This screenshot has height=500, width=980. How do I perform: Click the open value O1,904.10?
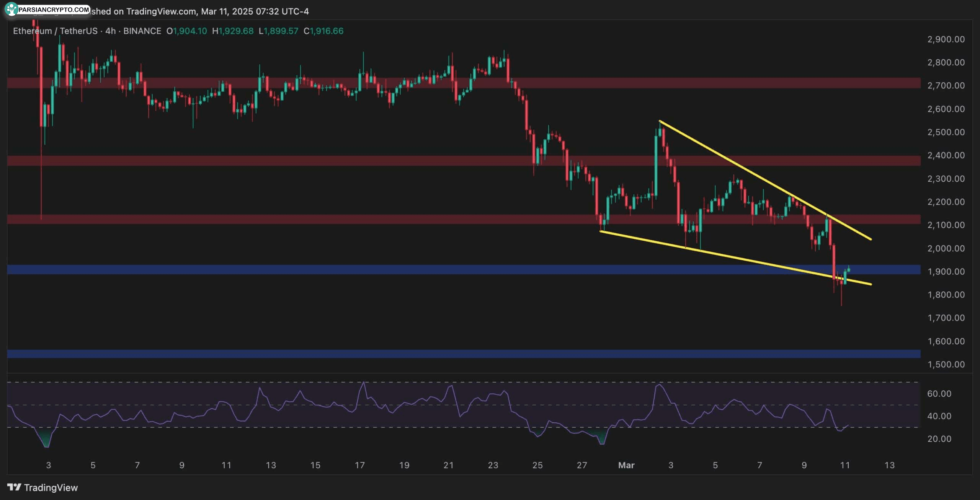pyautogui.click(x=186, y=31)
